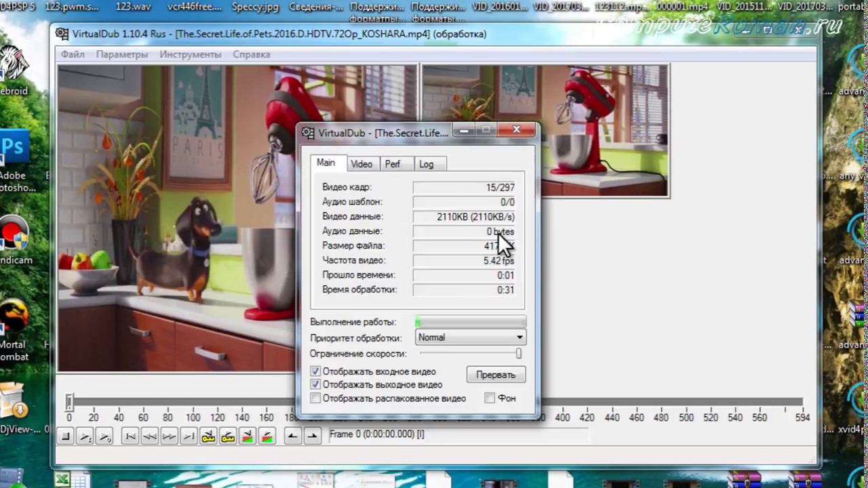Select the '123.wav' desktop file label

[134, 7]
